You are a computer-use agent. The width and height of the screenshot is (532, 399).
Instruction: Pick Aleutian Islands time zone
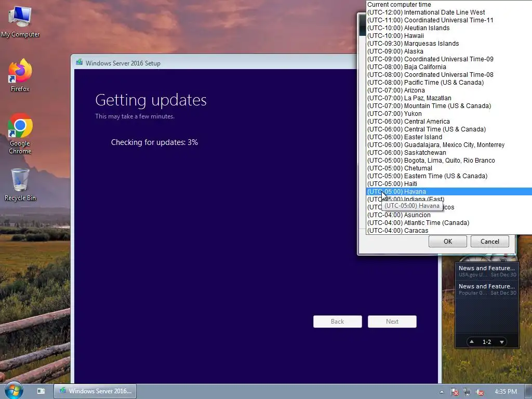449,28
